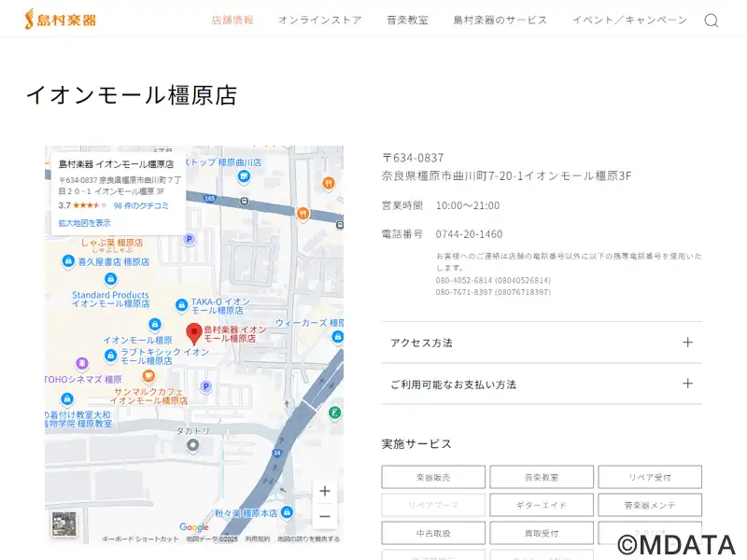Viewport: 747px width, 560px height.
Task: Click the TOHOシネマズ 橿原 cinema pin
Action: pos(82,364)
